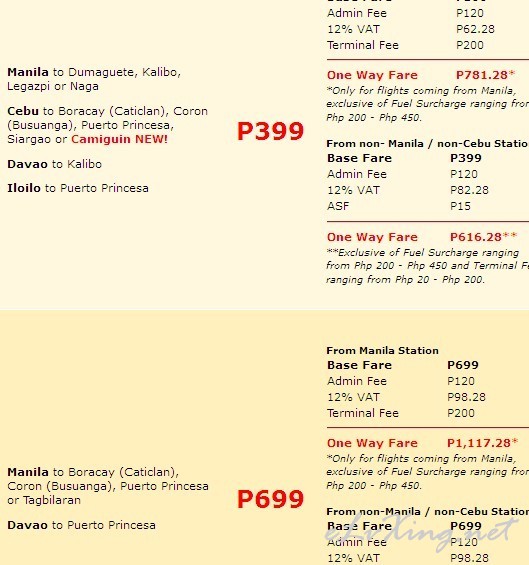Viewport: 529px width, 565px height.
Task: Click the P399 Base Fare row
Action: tap(404, 158)
